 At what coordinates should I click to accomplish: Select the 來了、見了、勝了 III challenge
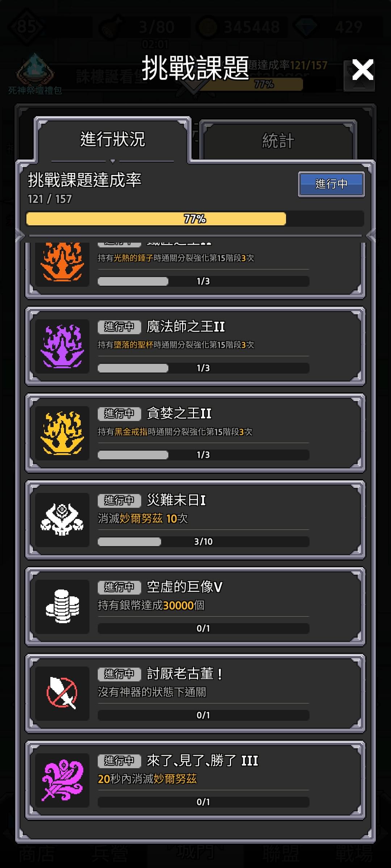195,780
